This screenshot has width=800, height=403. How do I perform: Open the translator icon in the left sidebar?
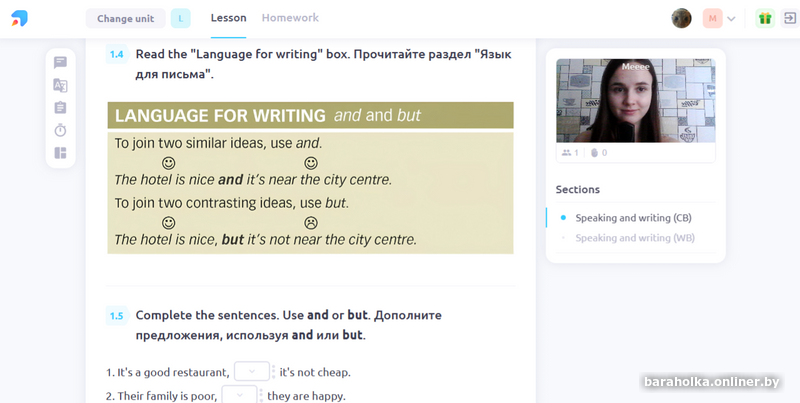pyautogui.click(x=60, y=85)
